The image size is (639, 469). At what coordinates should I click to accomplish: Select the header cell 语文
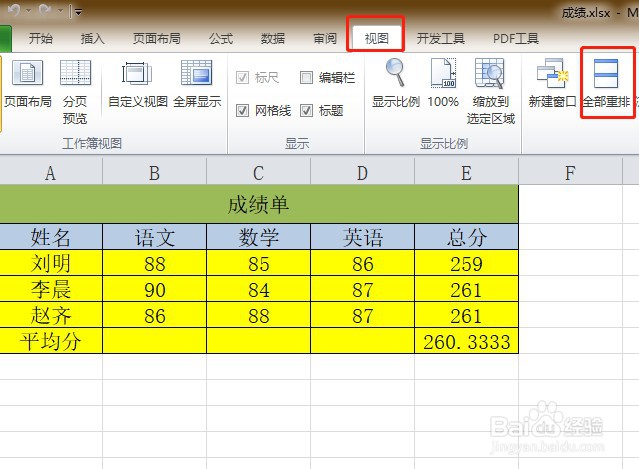click(x=154, y=237)
